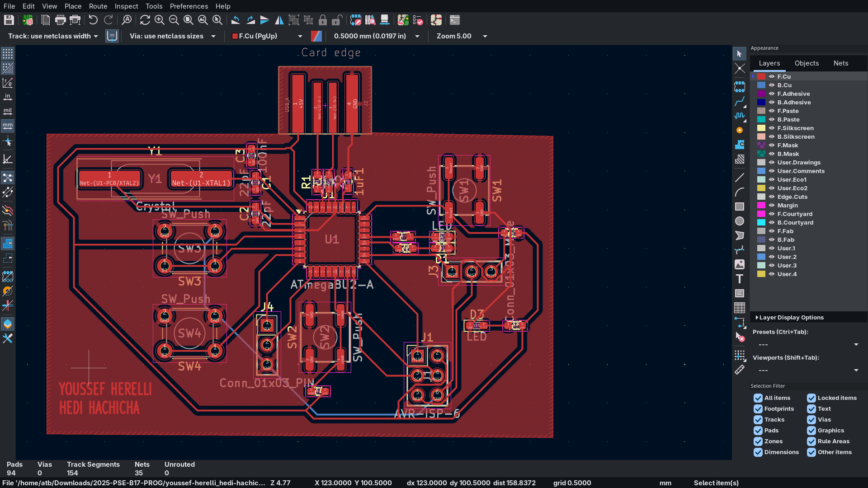Image resolution: width=868 pixels, height=488 pixels.
Task: Click the Zoom In magnifier icon
Action: pyautogui.click(x=159, y=20)
